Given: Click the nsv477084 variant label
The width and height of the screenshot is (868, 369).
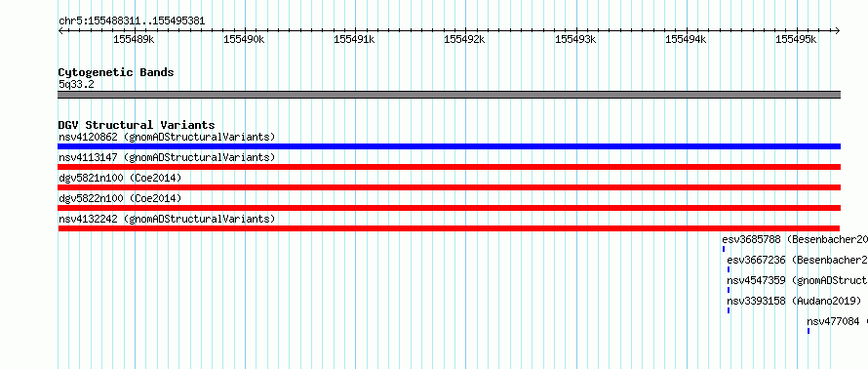Looking at the screenshot, I should tap(837, 322).
